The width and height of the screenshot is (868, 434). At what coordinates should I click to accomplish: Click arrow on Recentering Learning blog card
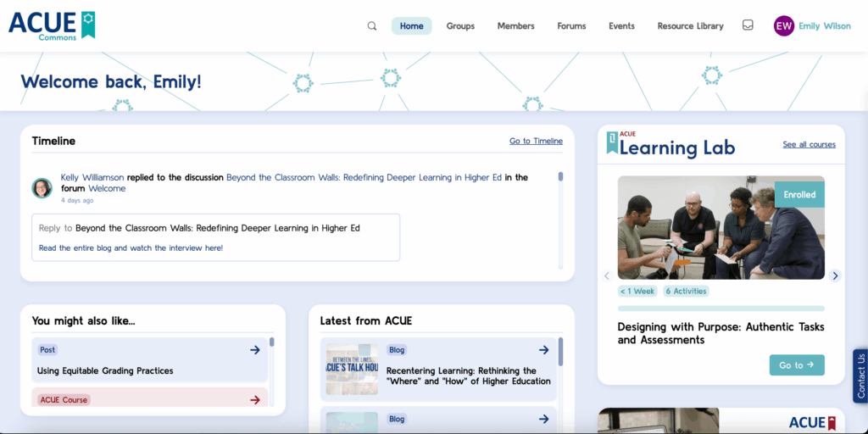(x=543, y=350)
